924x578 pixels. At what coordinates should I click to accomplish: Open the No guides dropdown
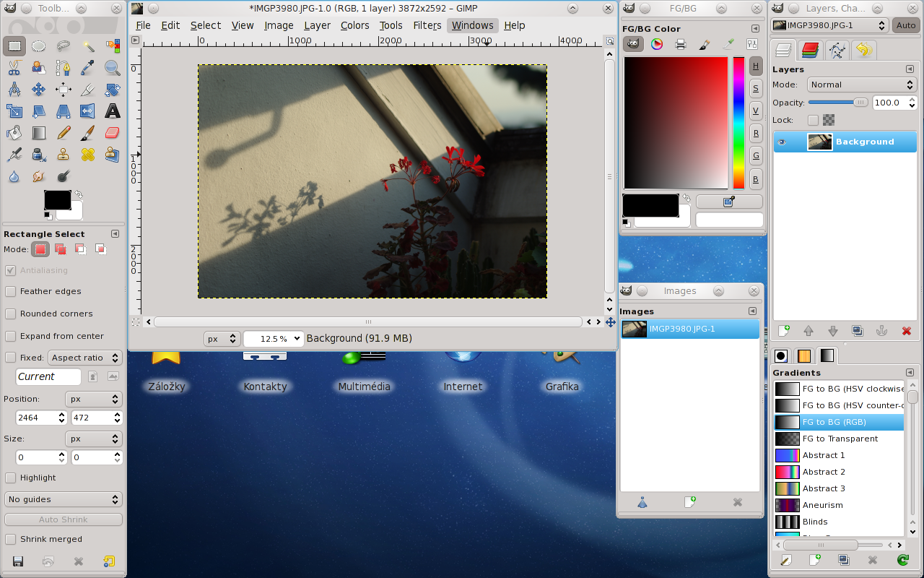tap(64, 499)
